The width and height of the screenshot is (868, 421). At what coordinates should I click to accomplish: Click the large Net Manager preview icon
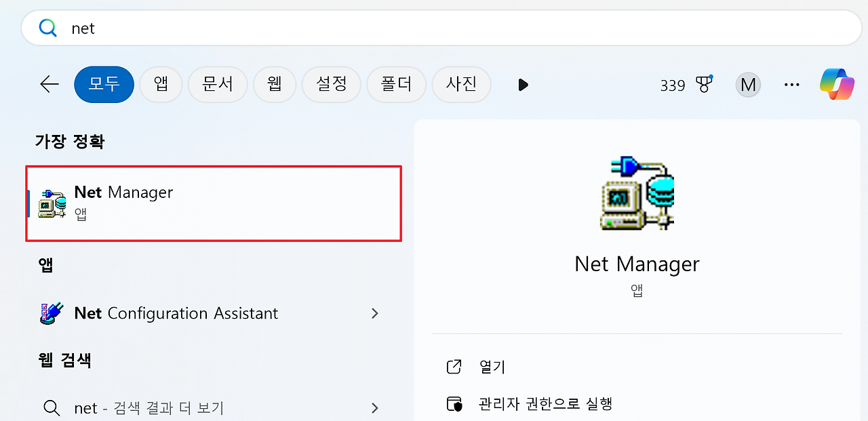pos(637,194)
